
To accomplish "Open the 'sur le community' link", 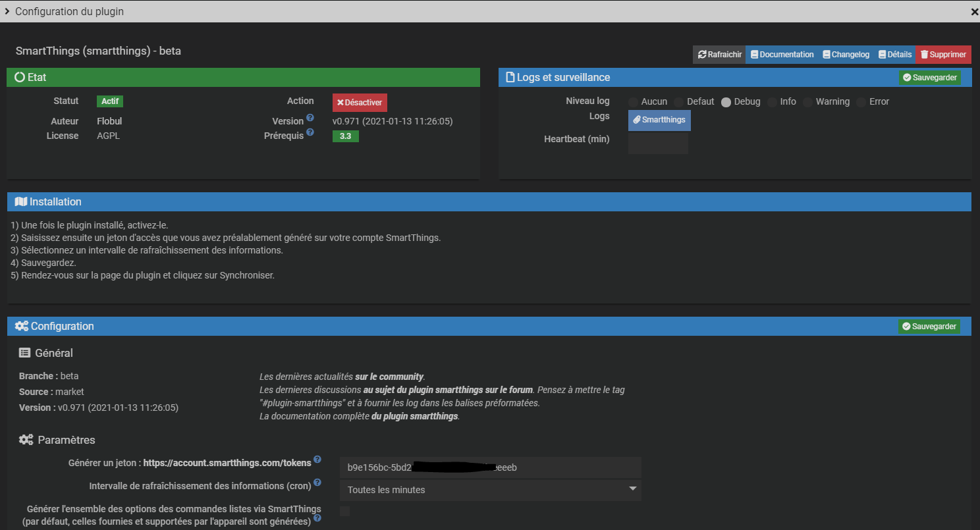I will point(389,377).
